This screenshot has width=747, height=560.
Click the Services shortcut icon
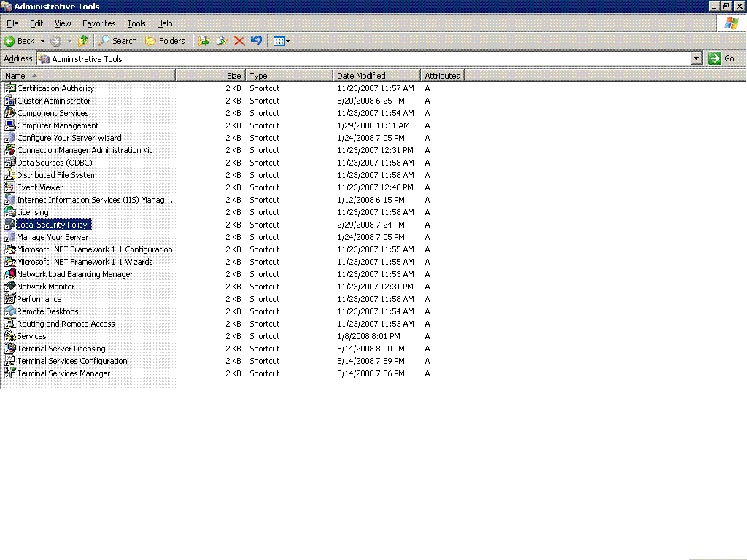click(x=10, y=335)
